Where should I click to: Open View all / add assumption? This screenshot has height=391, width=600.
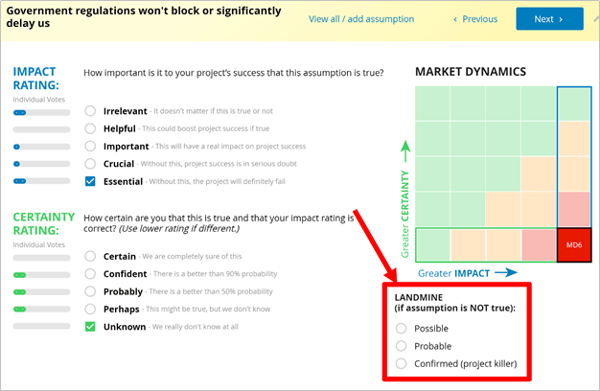click(x=361, y=19)
